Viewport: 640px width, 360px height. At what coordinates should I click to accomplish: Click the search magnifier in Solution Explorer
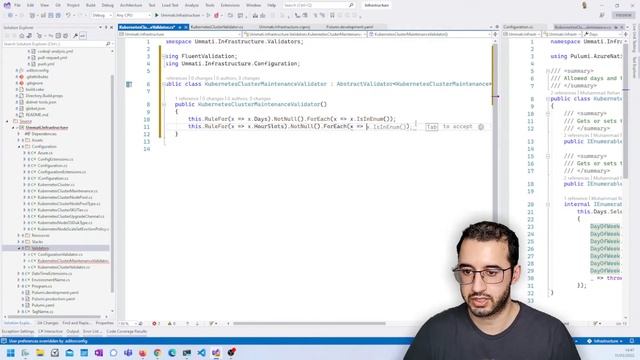pos(108,44)
